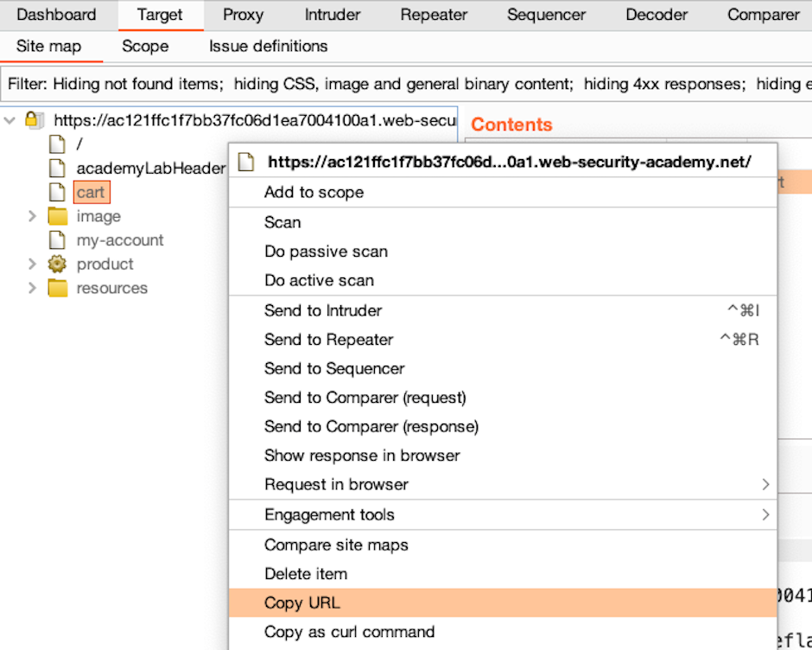The width and height of the screenshot is (812, 650).
Task: Select the academyLabHeader tree item
Action: pos(150,168)
